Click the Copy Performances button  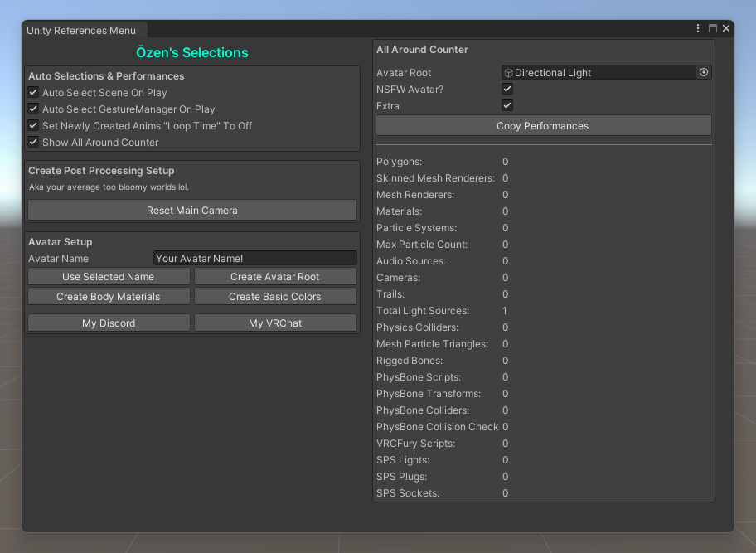point(543,126)
